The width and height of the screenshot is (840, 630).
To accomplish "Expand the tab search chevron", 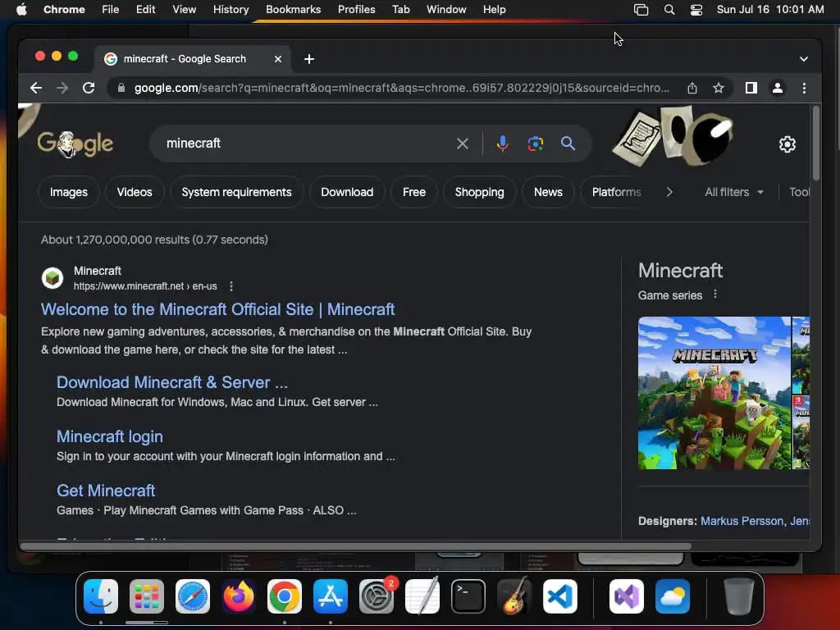I will (x=804, y=59).
